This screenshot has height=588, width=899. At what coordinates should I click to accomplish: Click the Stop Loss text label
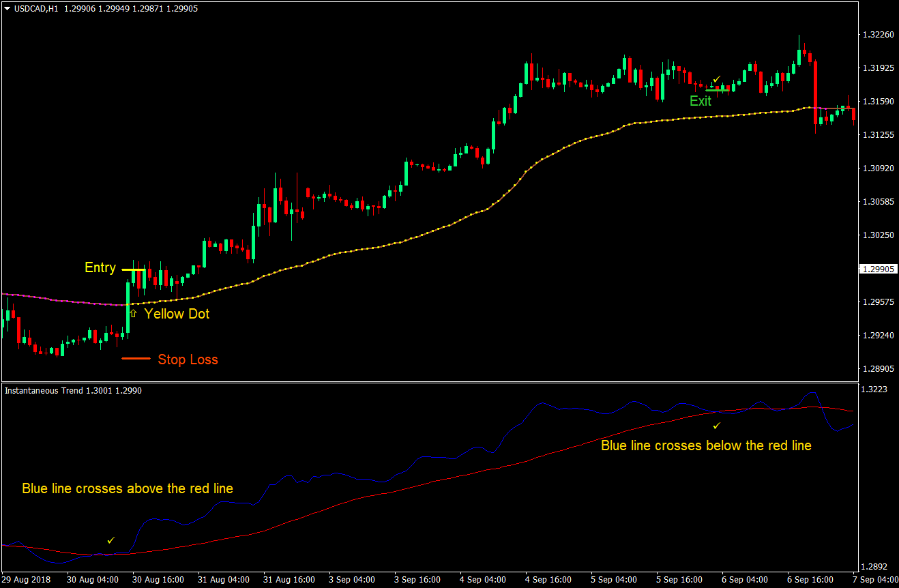(188, 359)
